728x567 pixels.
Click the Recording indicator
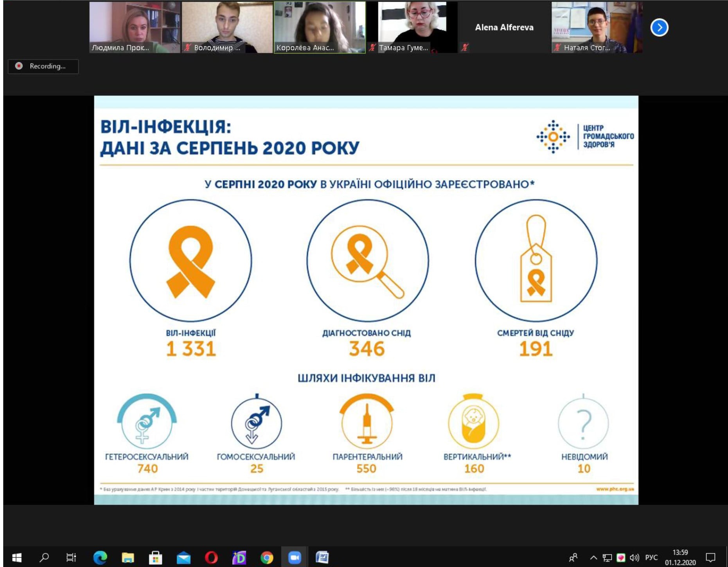[x=43, y=66]
